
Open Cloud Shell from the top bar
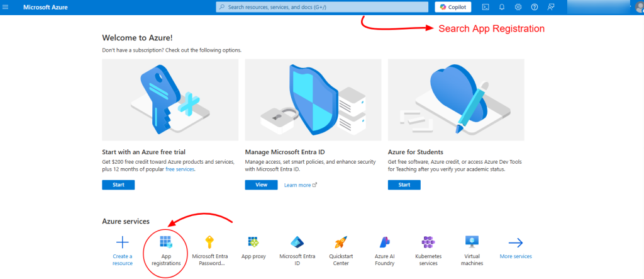(485, 7)
